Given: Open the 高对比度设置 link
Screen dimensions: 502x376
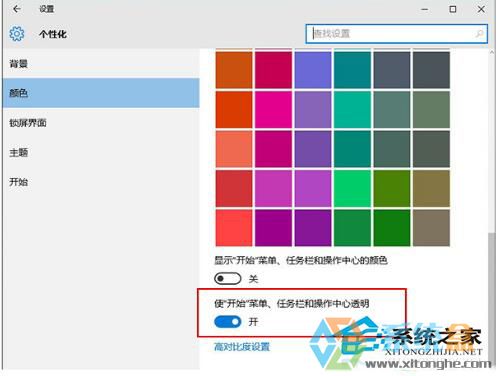Looking at the screenshot, I should coord(242,347).
